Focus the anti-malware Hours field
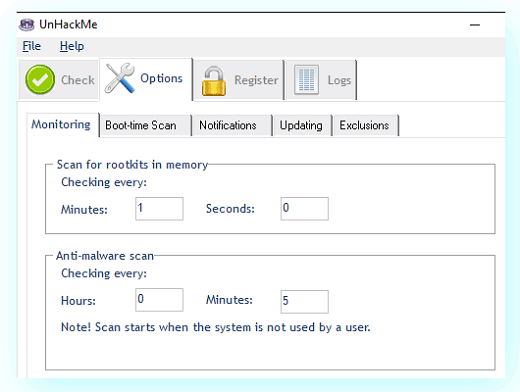The image size is (520, 392). [159, 300]
